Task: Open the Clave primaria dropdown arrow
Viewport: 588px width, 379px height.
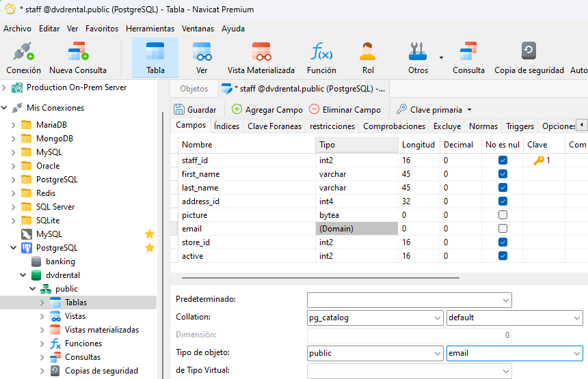Action: [x=469, y=110]
